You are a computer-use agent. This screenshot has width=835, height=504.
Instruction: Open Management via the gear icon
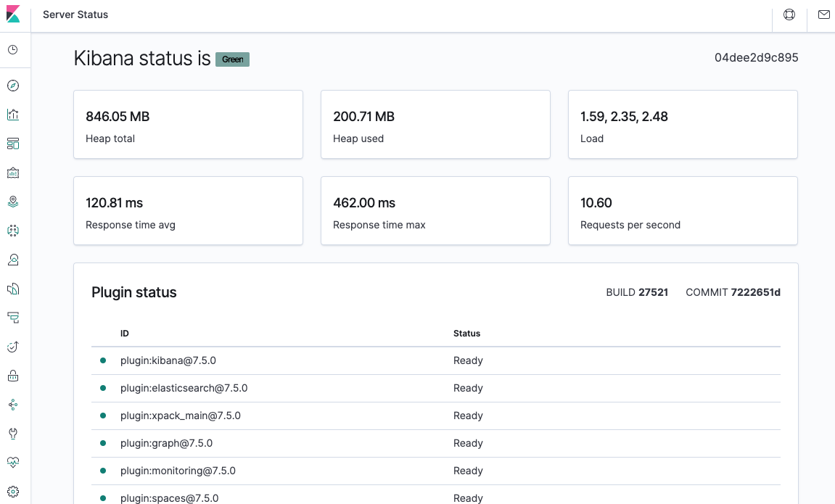(13, 491)
